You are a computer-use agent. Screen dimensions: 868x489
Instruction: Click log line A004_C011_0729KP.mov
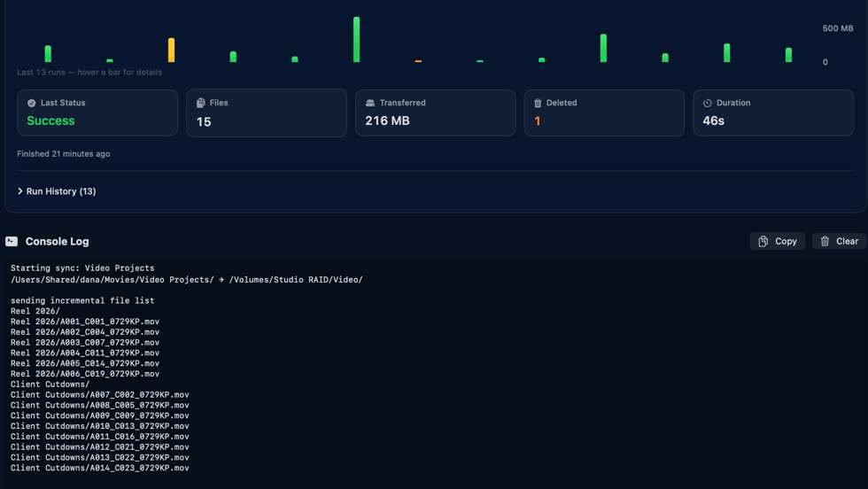click(85, 353)
